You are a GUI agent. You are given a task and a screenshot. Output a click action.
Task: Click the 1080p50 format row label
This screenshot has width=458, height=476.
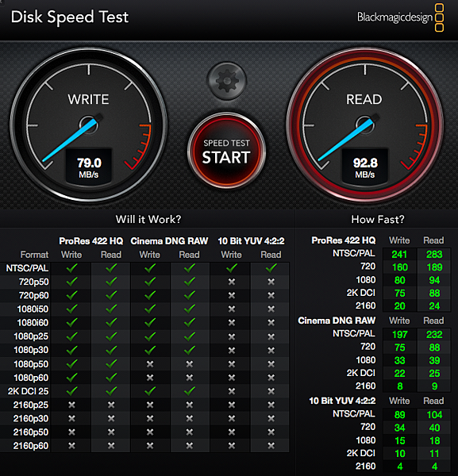(31, 364)
